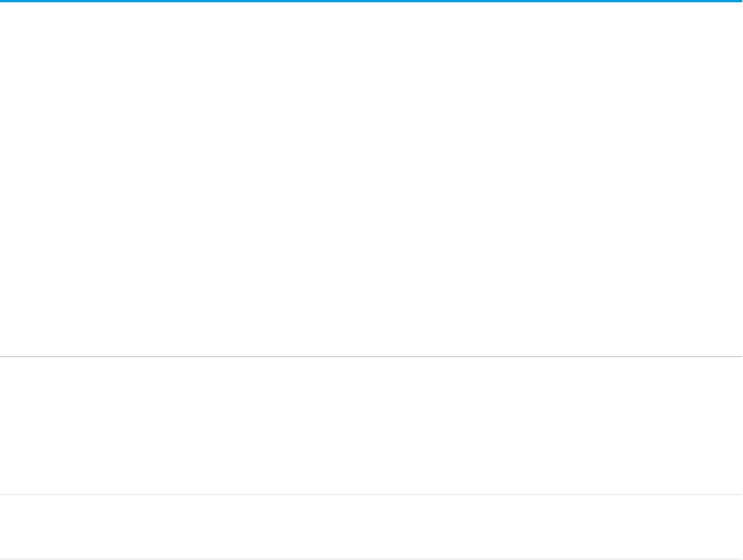This screenshot has width=743, height=560.
Task: Click the second light gray divider line
Action: (371, 494)
